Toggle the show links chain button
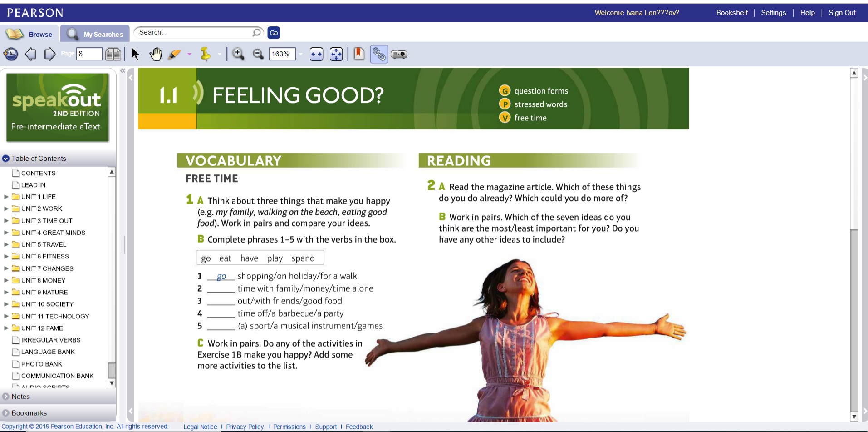 click(x=379, y=55)
